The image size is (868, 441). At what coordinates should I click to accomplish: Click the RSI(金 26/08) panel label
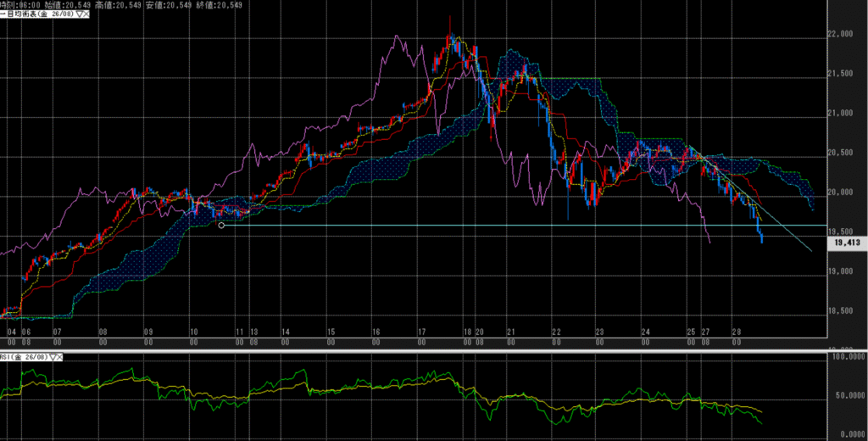(25, 358)
